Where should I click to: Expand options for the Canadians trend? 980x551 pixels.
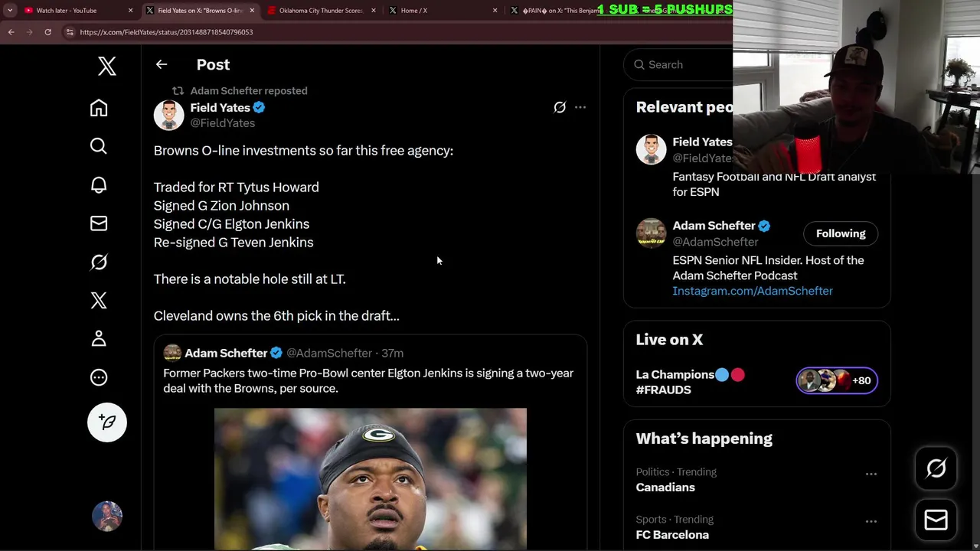[x=871, y=474]
